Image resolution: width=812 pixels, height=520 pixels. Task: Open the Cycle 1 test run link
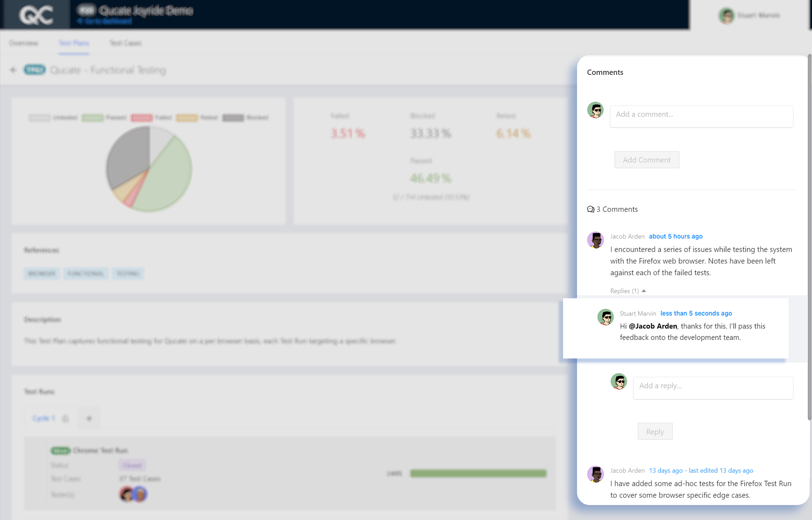click(x=43, y=418)
